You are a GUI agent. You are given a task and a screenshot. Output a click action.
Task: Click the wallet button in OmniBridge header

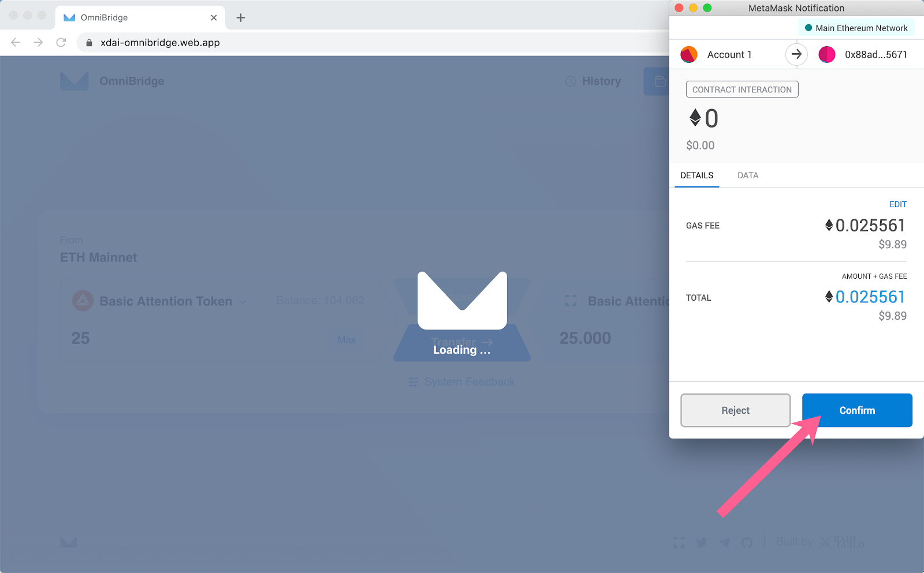pos(657,81)
